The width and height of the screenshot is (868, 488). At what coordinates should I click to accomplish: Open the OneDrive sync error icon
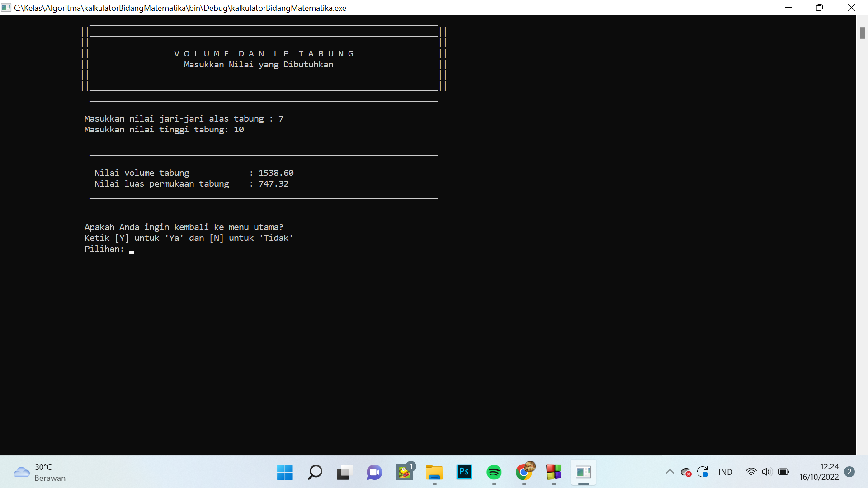[686, 472]
